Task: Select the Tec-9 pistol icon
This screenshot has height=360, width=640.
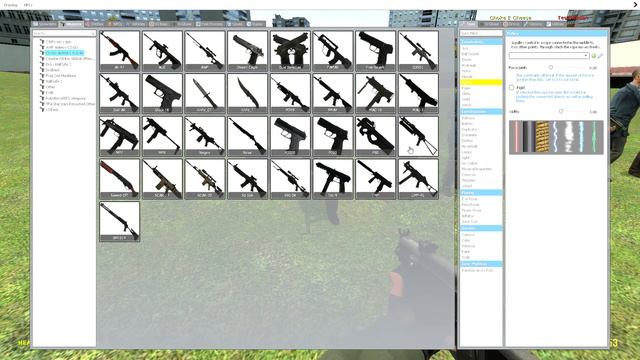Action: (x=333, y=179)
